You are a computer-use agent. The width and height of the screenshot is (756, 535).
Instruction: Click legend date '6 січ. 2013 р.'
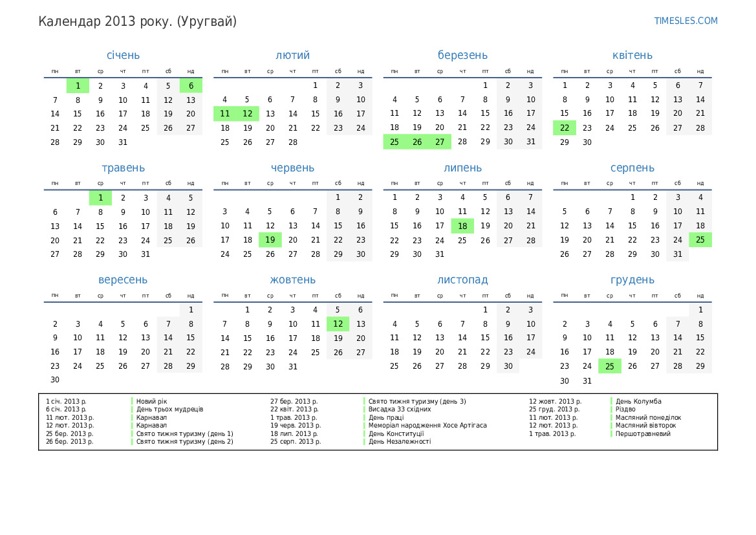point(66,409)
